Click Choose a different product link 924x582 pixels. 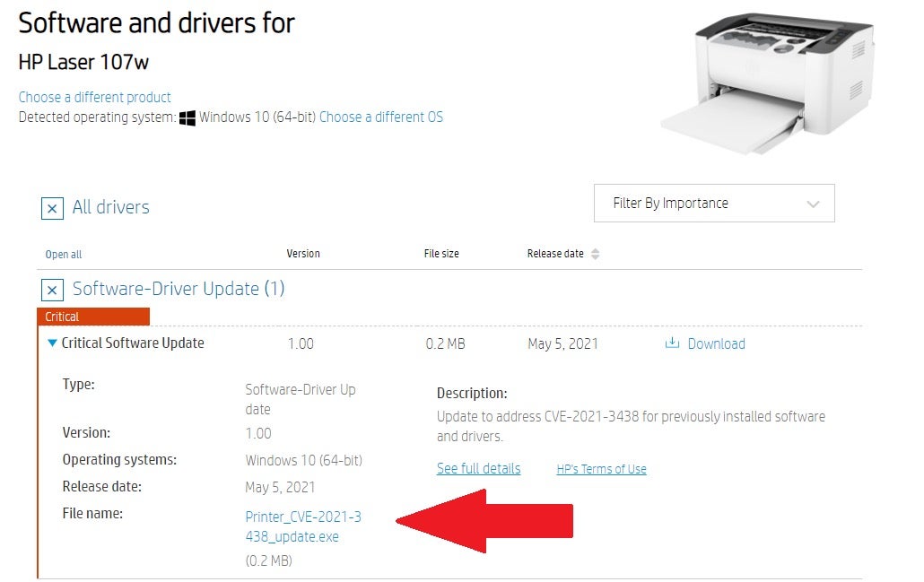(94, 97)
